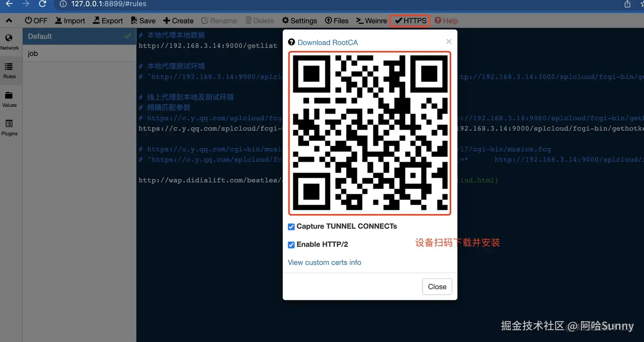Click the browser share icon
This screenshot has width=644, height=342.
pos(627,4)
